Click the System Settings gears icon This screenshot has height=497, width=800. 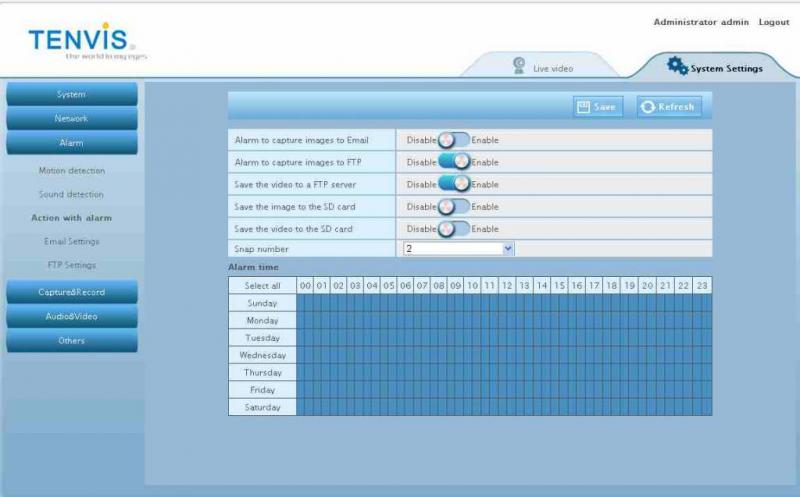(677, 66)
